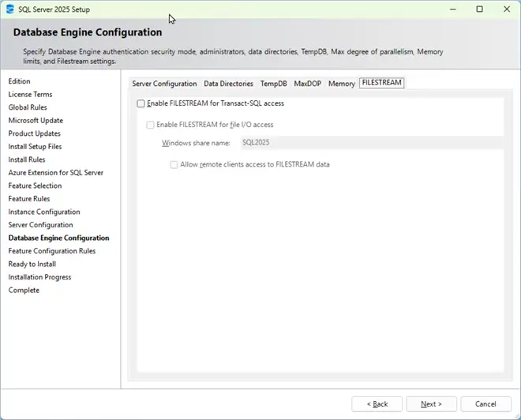
Task: Click the Install Setup Files step
Action: coord(35,147)
